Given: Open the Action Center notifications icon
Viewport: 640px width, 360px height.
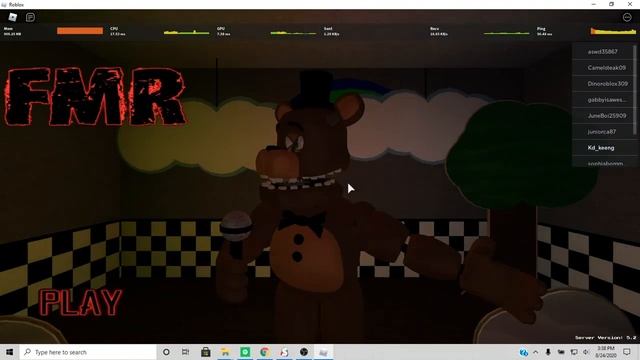Looking at the screenshot, I should point(627,352).
